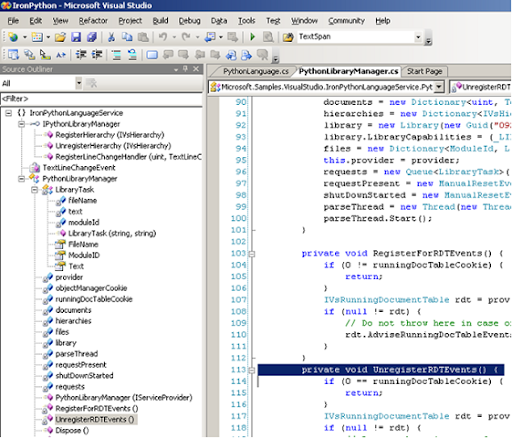512x438 pixels.
Task: Switch to the PythonLanguage.cs tab
Action: click(256, 71)
